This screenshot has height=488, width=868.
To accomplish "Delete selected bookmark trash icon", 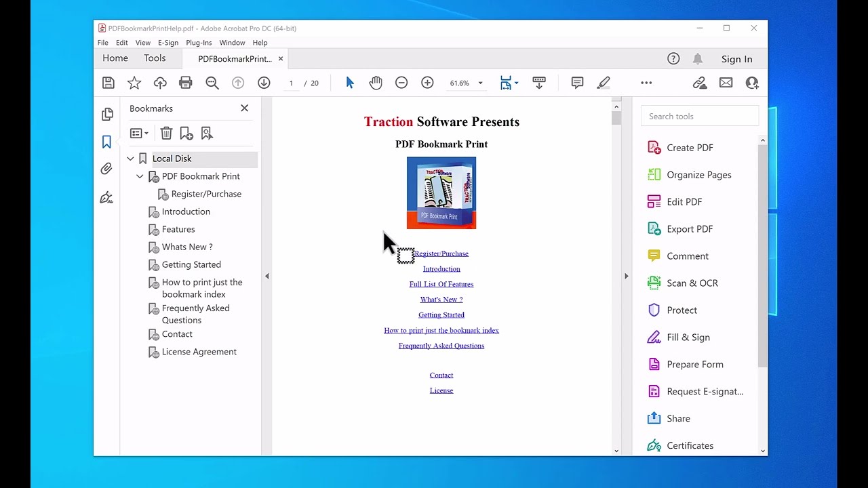I will (x=166, y=134).
